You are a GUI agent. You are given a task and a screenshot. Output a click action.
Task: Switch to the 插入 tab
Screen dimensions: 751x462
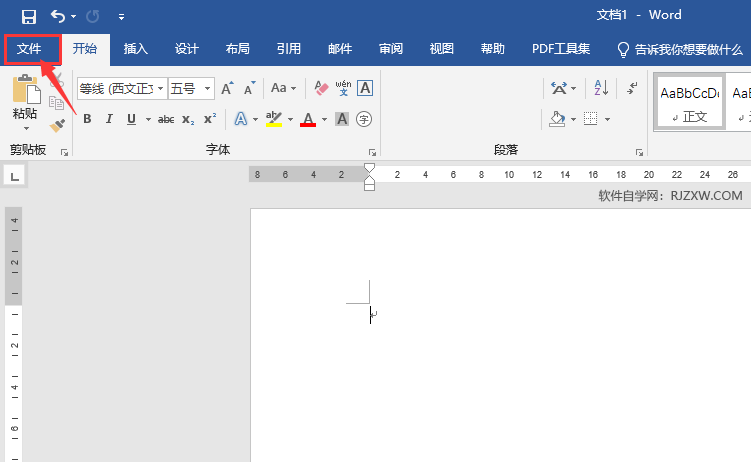(x=136, y=49)
